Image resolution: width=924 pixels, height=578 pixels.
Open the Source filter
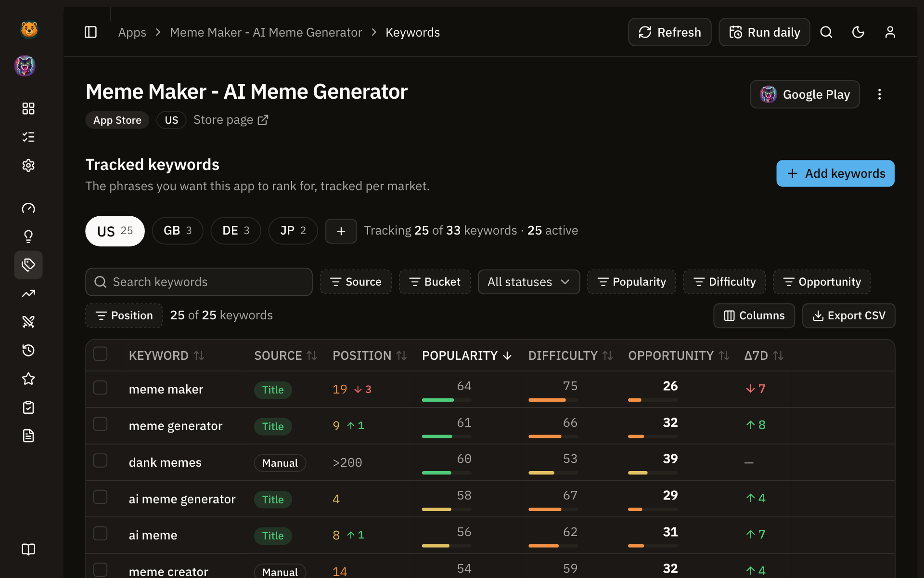[356, 282]
